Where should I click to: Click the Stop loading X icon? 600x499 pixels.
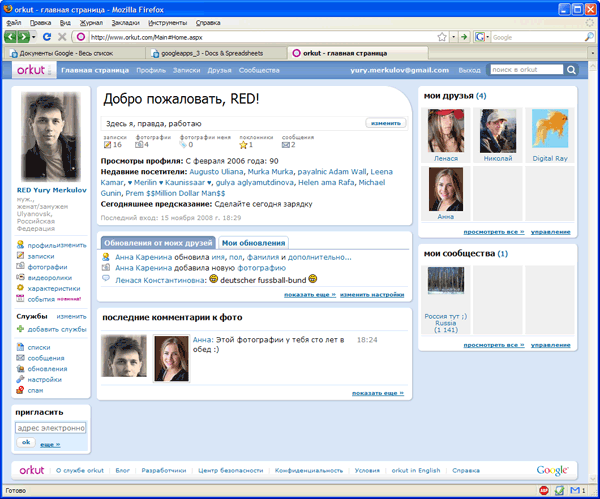click(x=62, y=37)
